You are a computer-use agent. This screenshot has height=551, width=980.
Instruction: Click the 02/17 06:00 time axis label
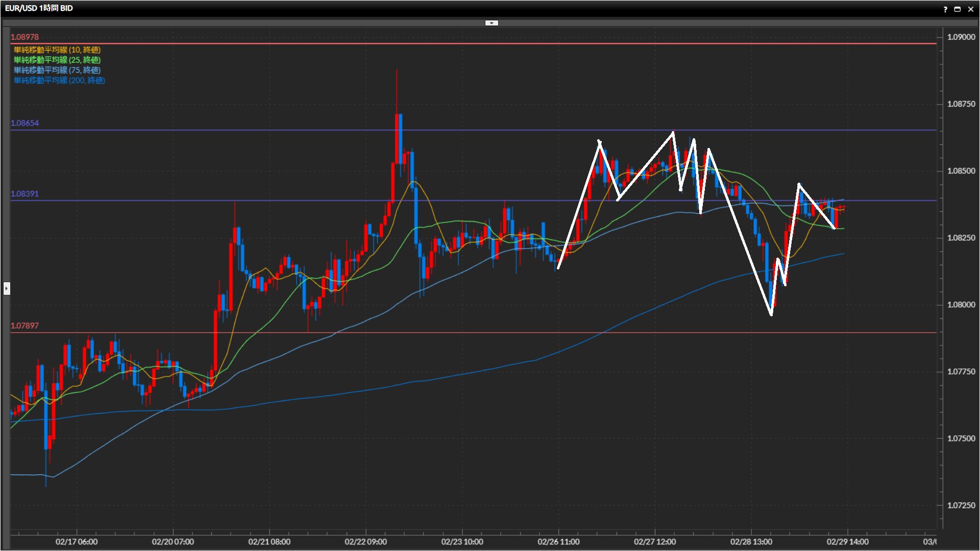[77, 542]
